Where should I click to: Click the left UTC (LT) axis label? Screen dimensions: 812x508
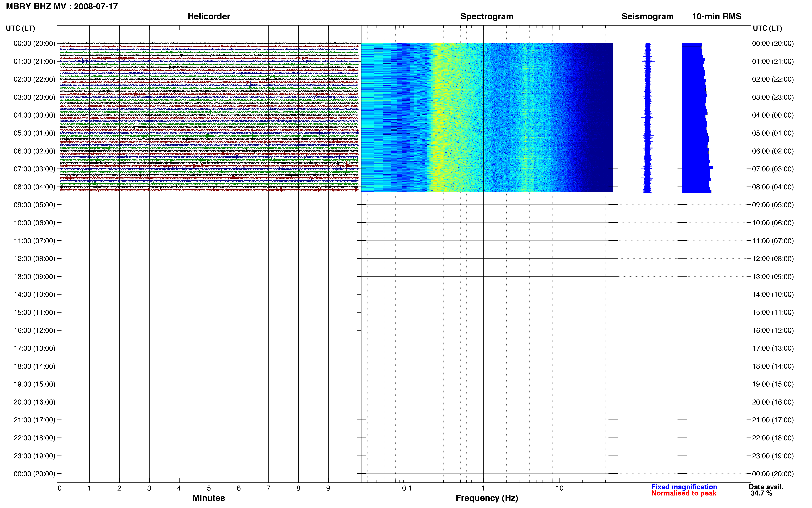pos(21,28)
